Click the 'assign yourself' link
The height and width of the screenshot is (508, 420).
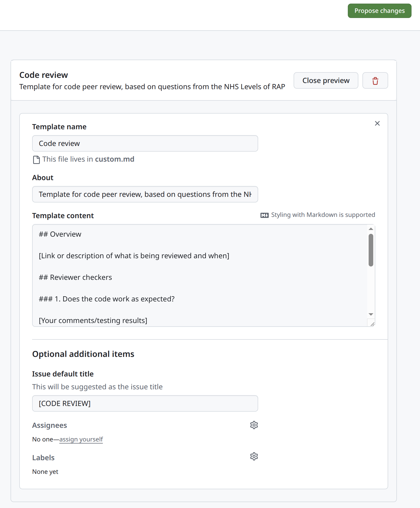81,439
